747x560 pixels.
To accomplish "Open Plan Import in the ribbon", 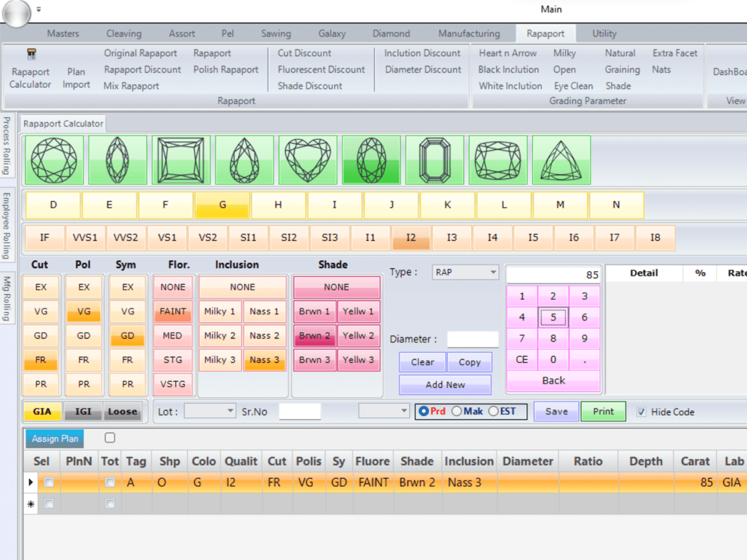I will [76, 78].
